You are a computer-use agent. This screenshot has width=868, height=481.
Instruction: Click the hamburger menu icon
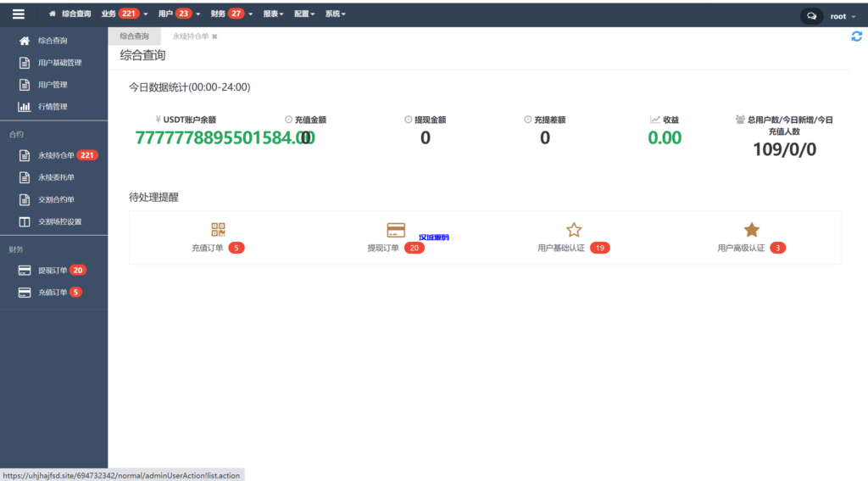click(18, 14)
